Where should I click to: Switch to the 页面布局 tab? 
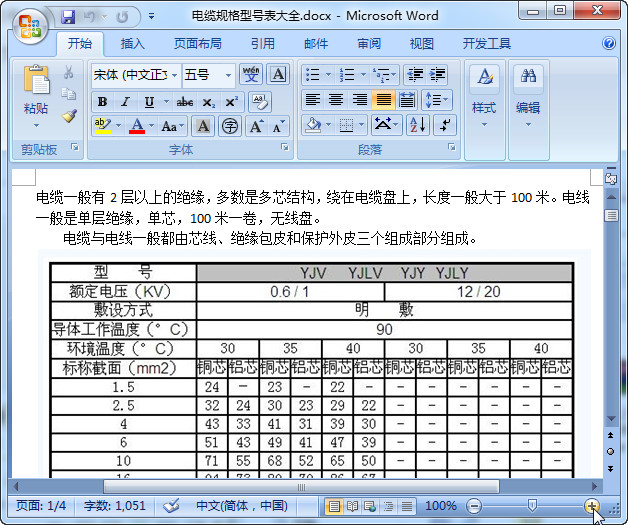197,43
